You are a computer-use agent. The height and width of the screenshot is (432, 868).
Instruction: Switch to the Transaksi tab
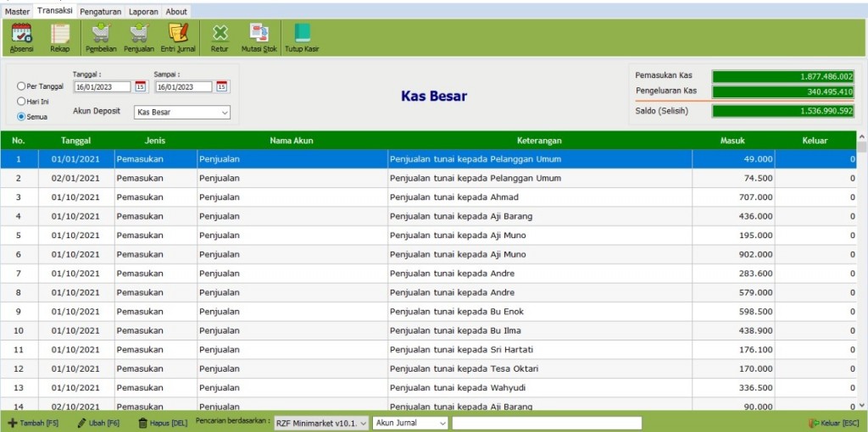coord(55,10)
